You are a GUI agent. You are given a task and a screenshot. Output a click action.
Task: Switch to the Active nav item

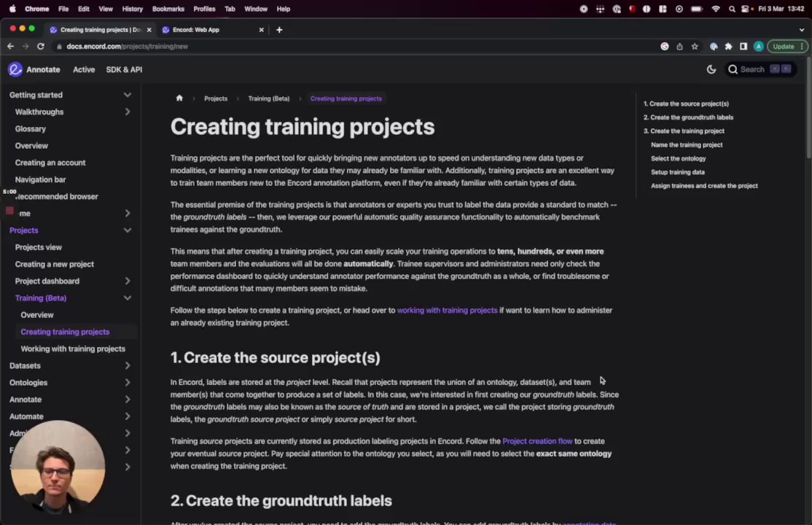click(84, 69)
